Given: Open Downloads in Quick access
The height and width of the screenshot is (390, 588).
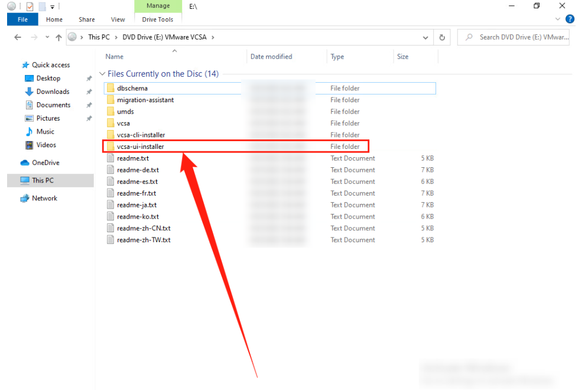Looking at the screenshot, I should pos(53,92).
